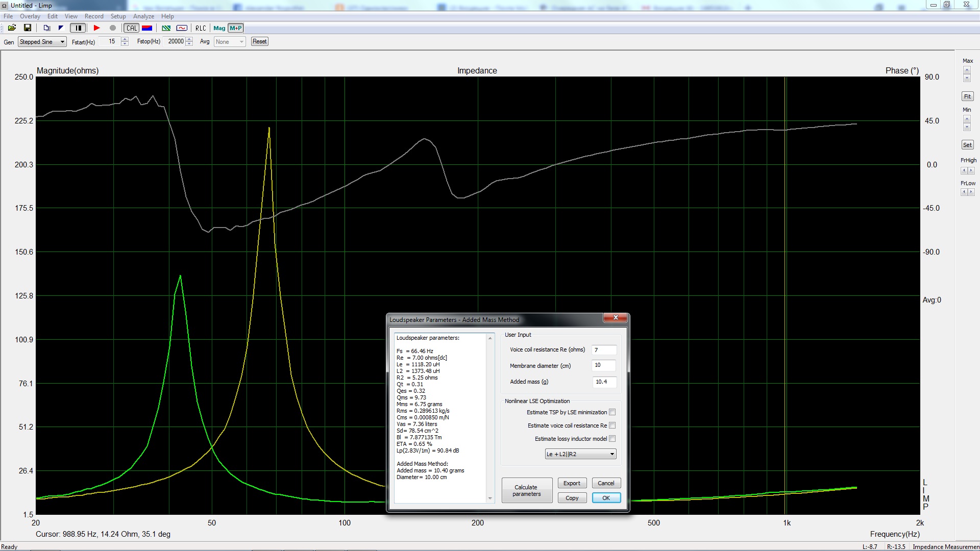Enable Estimate TSP by LSE minimization

(x=612, y=412)
